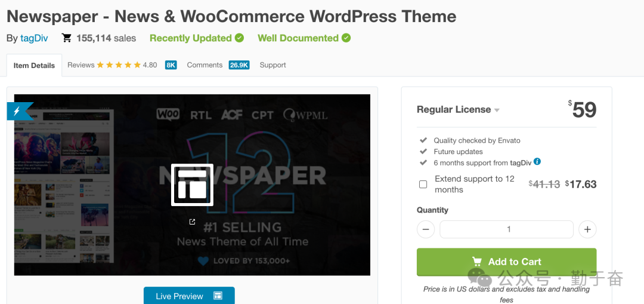Click the Recently Updated label text
Image resolution: width=644 pixels, height=304 pixels.
pyautogui.click(x=191, y=38)
